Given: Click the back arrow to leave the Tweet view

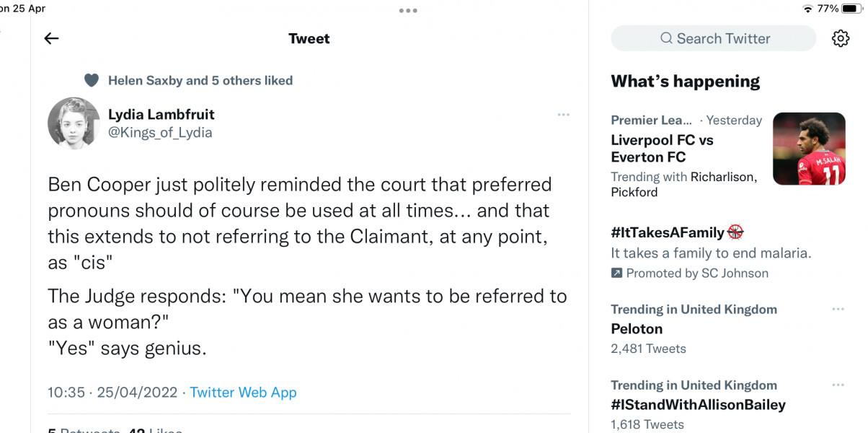Looking at the screenshot, I should [x=51, y=38].
